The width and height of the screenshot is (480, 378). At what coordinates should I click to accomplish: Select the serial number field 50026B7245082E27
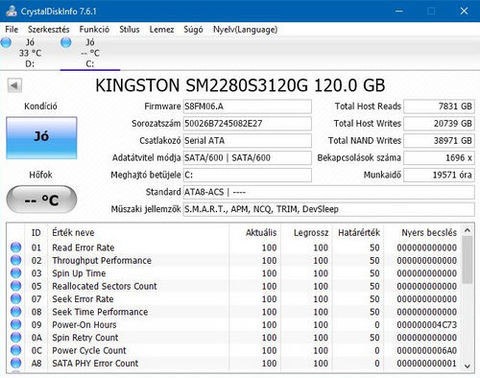tap(247, 124)
